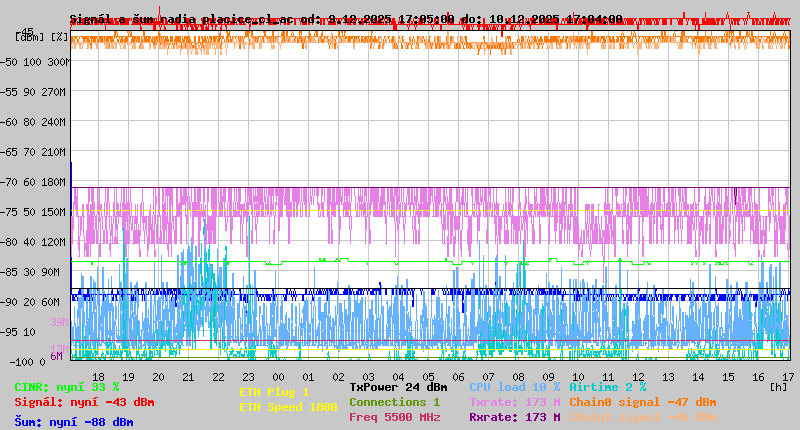Click hour '08' on the time axis
Screen dimensions: 800x430
tap(518, 377)
